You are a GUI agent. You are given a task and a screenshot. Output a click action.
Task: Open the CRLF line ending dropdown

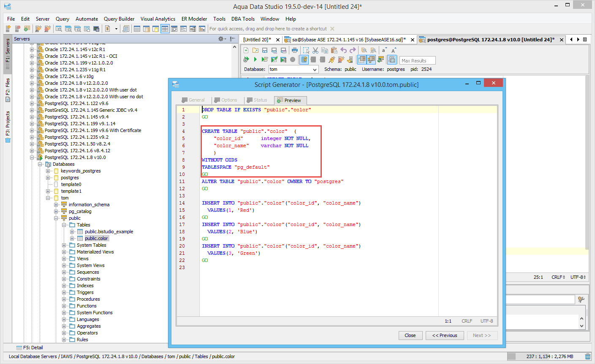coord(558,277)
